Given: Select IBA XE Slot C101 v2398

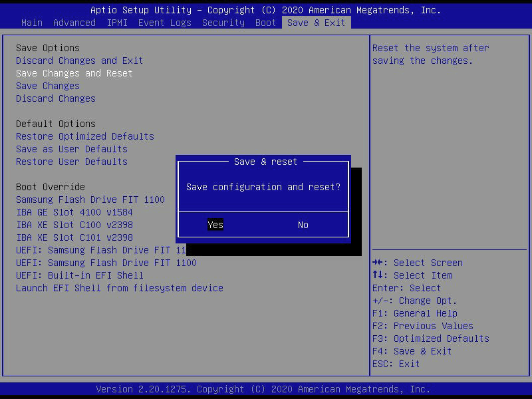Looking at the screenshot, I should click(x=74, y=237).
